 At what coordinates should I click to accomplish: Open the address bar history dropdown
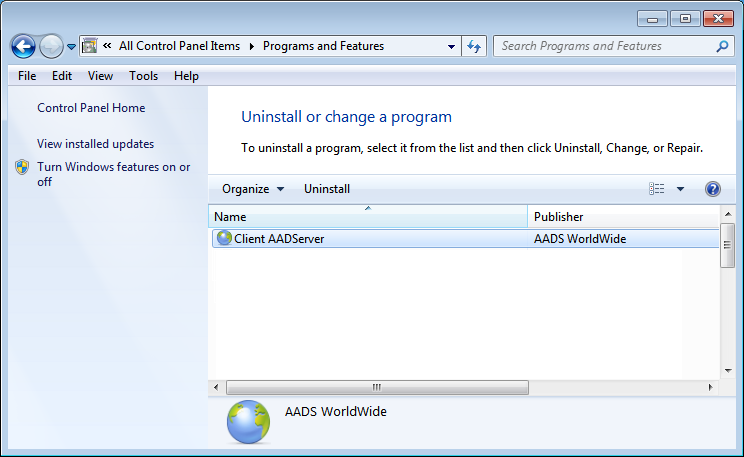point(451,46)
